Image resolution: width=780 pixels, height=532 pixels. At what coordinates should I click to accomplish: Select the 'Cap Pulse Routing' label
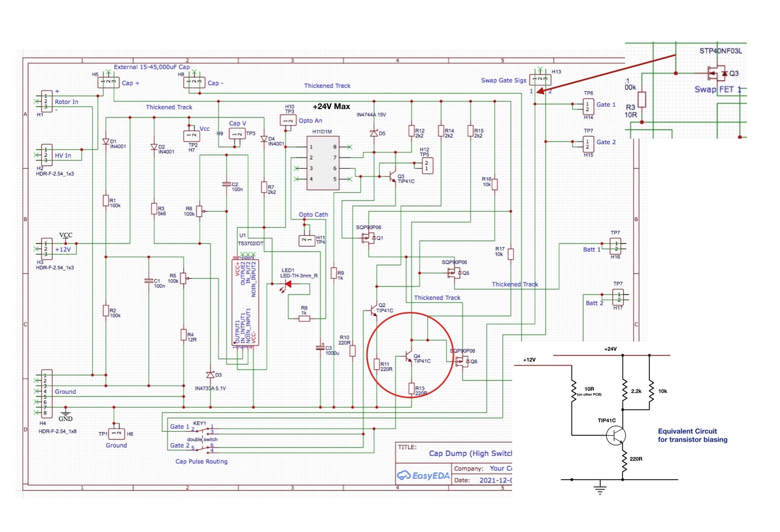[x=201, y=461]
